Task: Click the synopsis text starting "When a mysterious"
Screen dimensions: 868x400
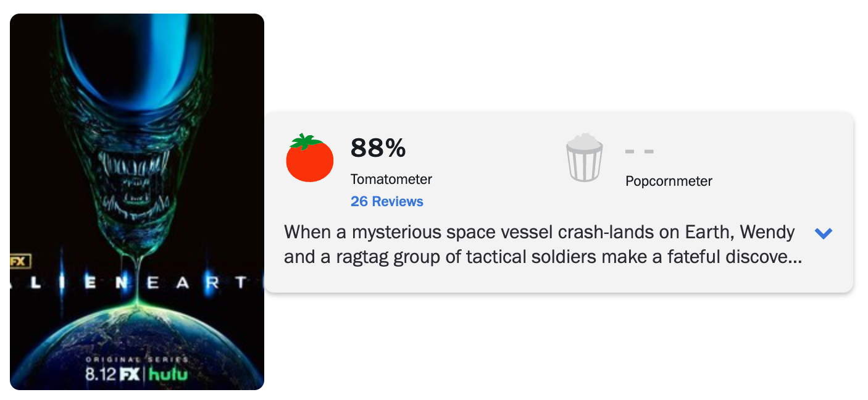Action: click(543, 245)
